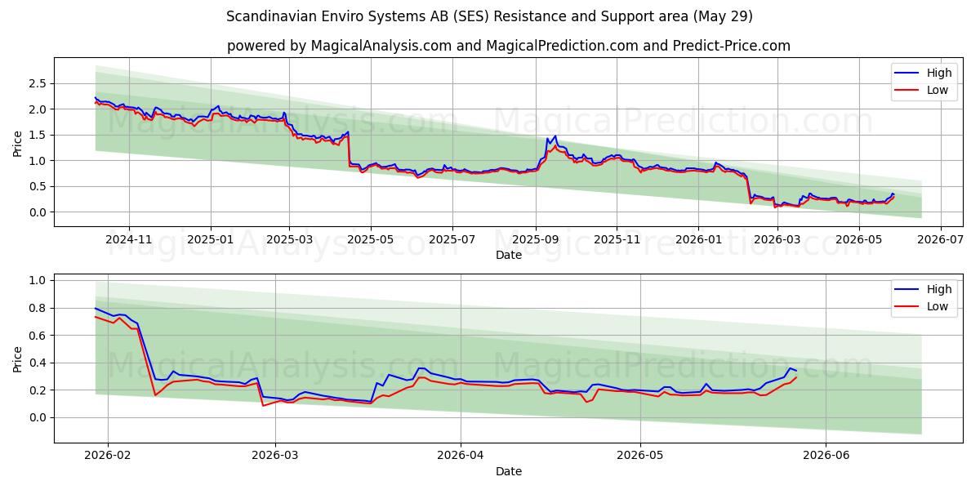
Task: Click the '2026-04' tick on lower chart
Action: pos(461,457)
